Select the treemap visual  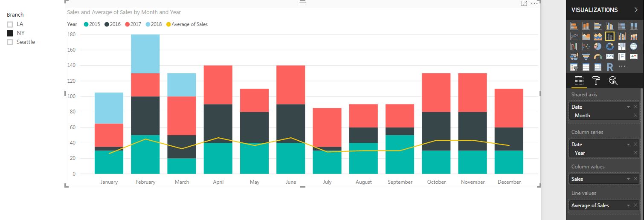click(x=622, y=46)
